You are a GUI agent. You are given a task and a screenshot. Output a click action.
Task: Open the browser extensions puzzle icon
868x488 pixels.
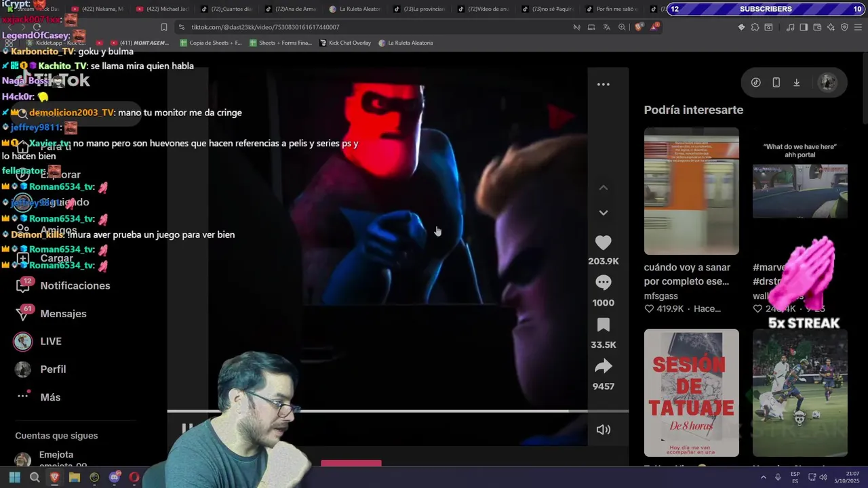coord(753,27)
